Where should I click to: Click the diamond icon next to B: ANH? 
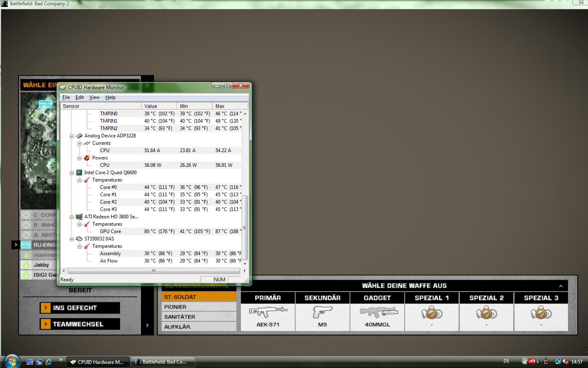(x=26, y=225)
